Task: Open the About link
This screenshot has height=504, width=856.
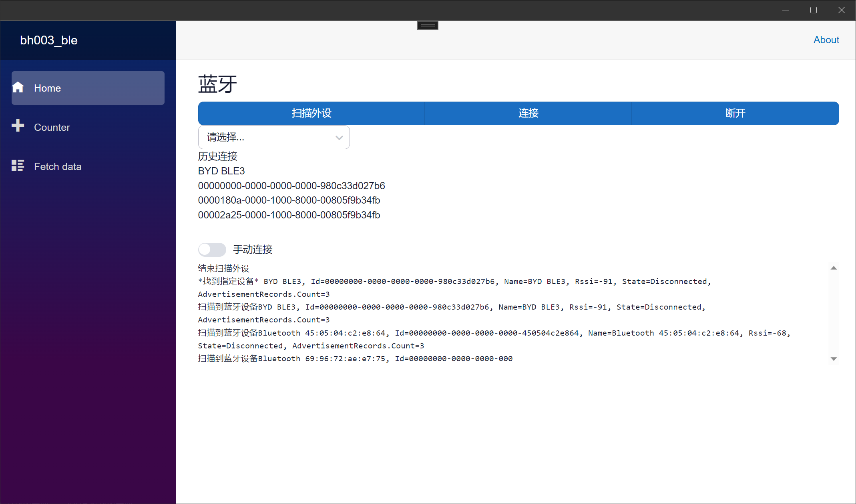Action: tap(826, 40)
